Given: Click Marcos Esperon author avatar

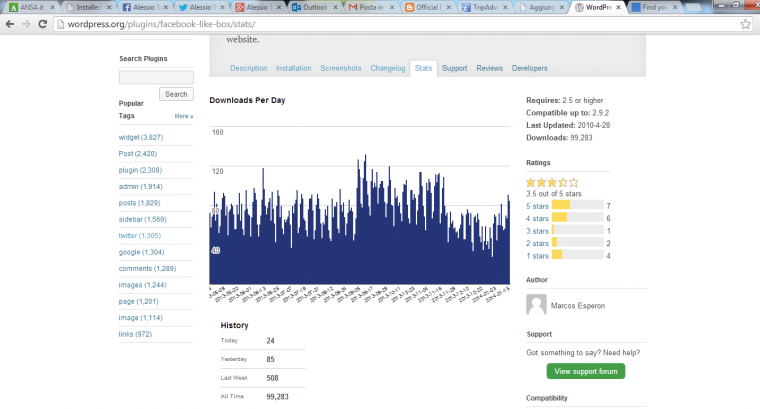Looking at the screenshot, I should pos(536,305).
